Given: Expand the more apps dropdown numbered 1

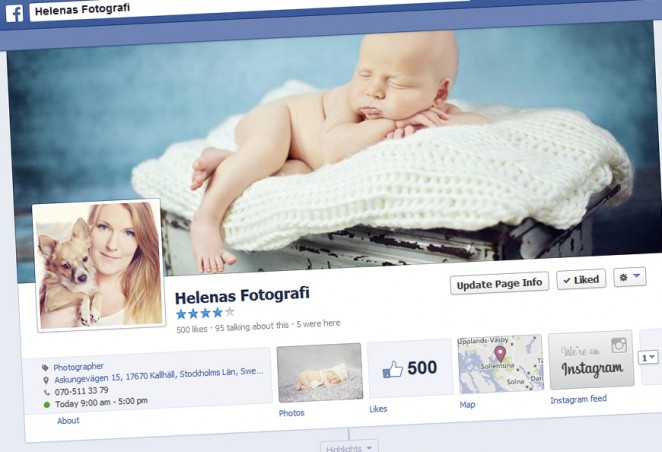Looking at the screenshot, I should click(648, 358).
